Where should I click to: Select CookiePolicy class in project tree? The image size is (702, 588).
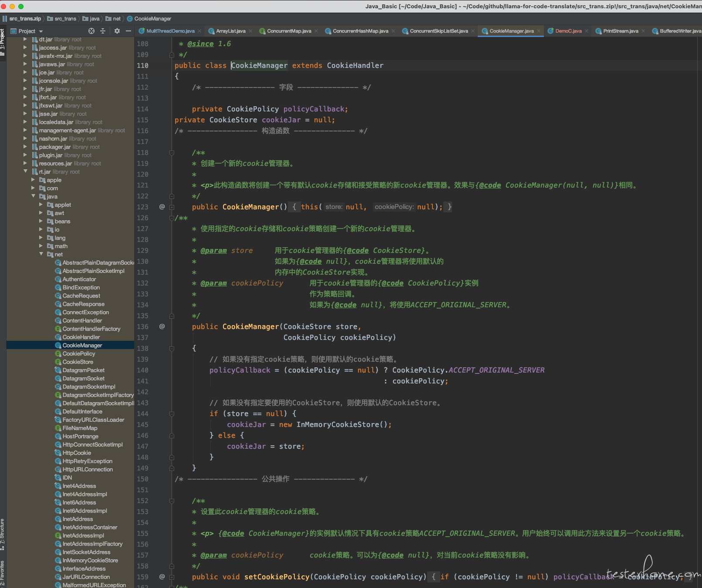pos(79,353)
